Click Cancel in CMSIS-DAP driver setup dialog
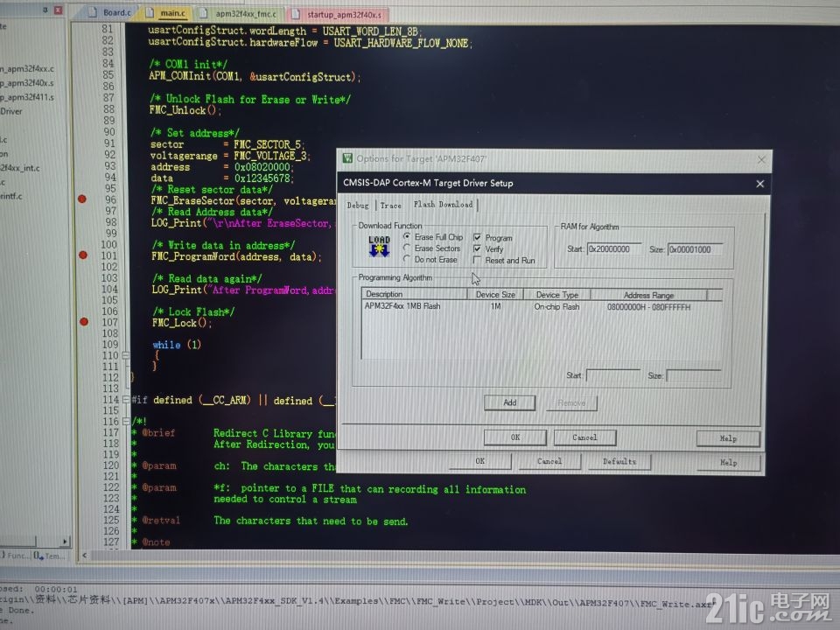The height and width of the screenshot is (630, 840). (584, 437)
